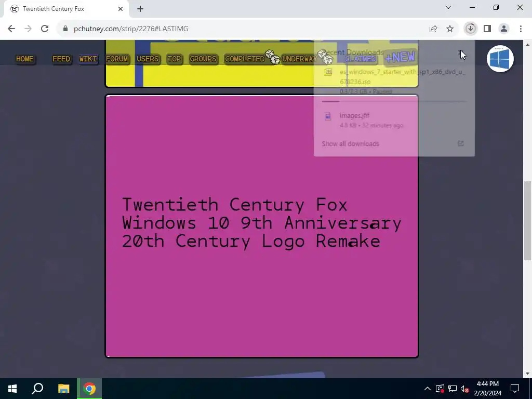
Task: Go back to the previous page
Action: tap(11, 29)
